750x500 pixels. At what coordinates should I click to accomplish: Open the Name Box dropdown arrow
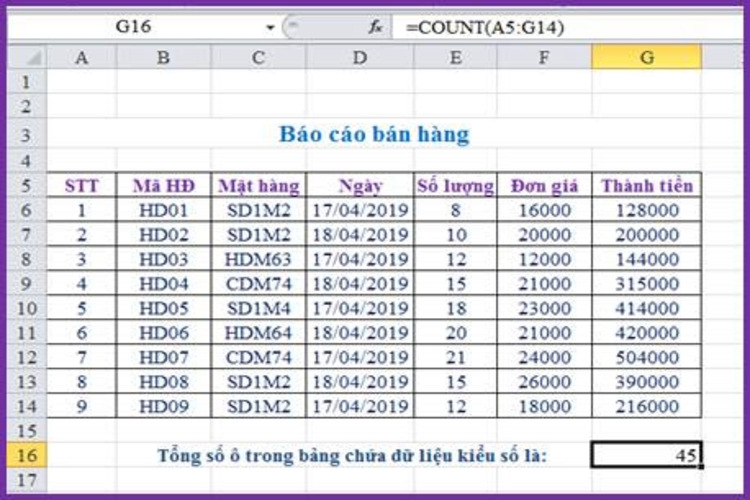tap(270, 28)
